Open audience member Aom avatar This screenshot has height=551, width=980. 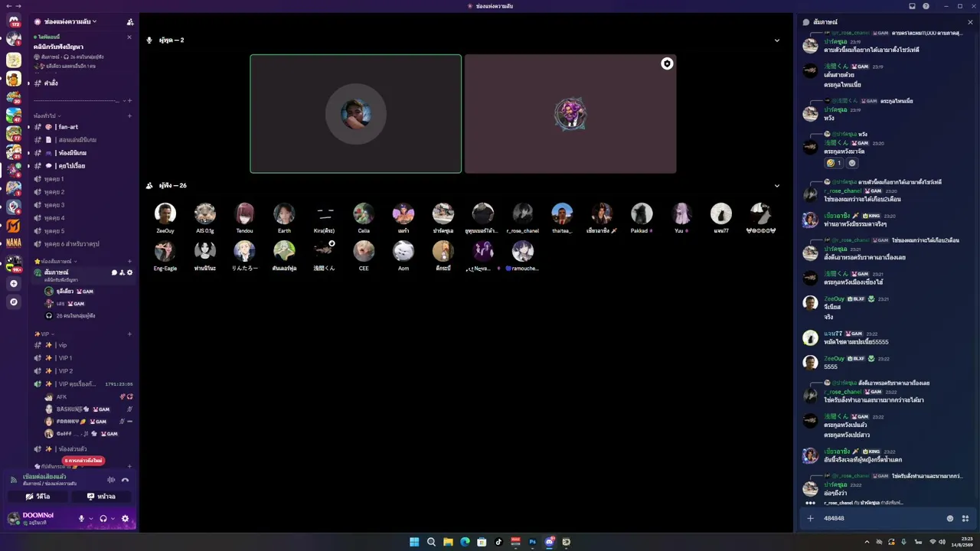tap(403, 251)
